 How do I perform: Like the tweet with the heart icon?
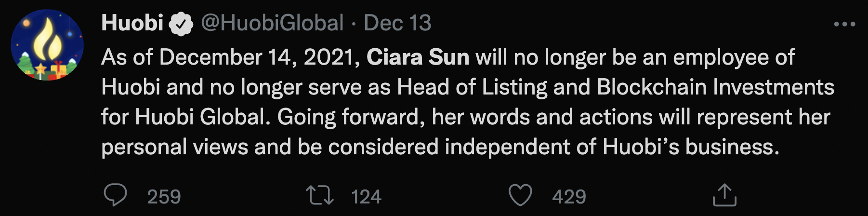coord(520,195)
